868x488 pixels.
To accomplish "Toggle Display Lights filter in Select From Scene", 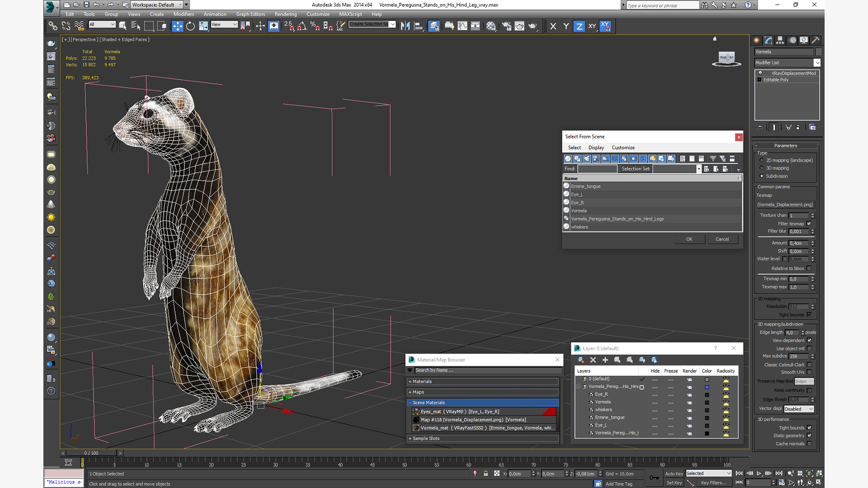I will click(x=587, y=159).
